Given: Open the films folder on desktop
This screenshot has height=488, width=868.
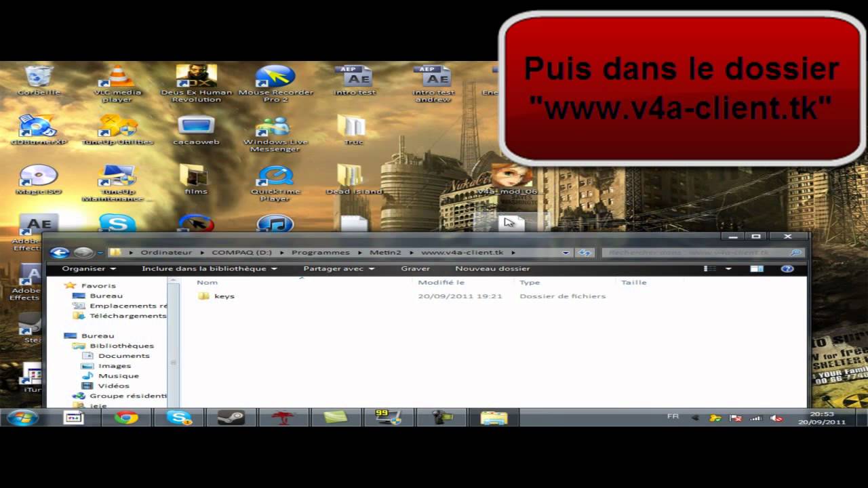Looking at the screenshot, I should (195, 180).
